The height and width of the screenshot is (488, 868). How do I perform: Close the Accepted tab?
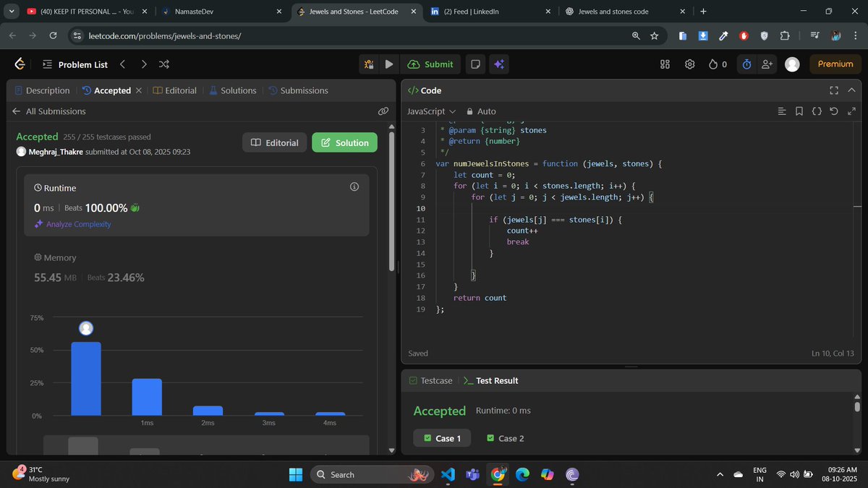(140, 91)
